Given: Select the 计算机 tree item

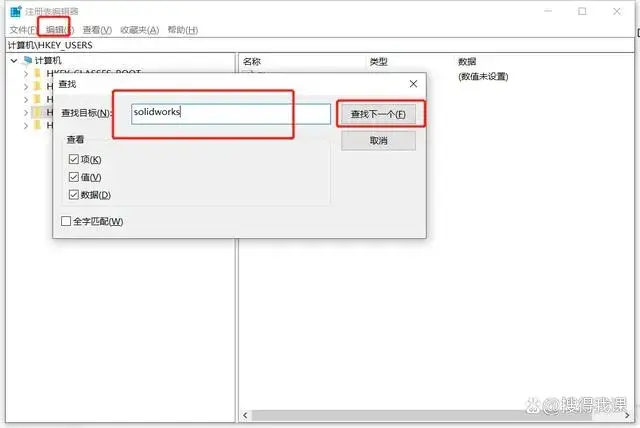Looking at the screenshot, I should tap(48, 61).
